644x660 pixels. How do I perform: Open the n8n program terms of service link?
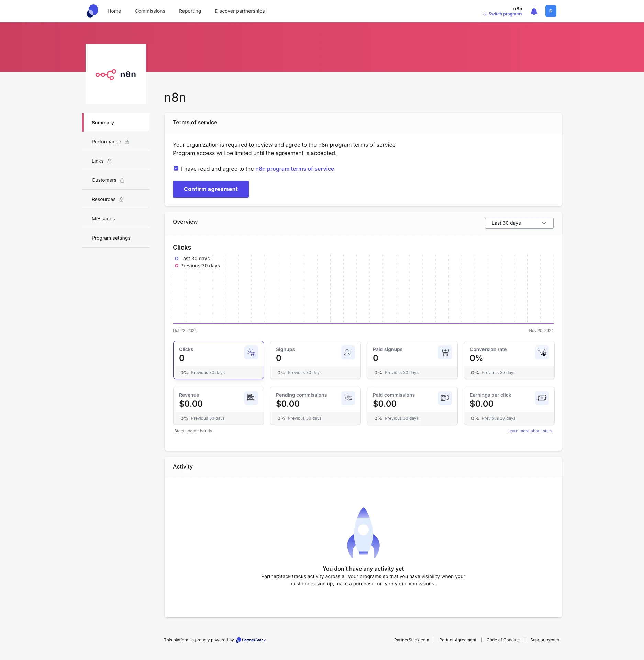(295, 169)
